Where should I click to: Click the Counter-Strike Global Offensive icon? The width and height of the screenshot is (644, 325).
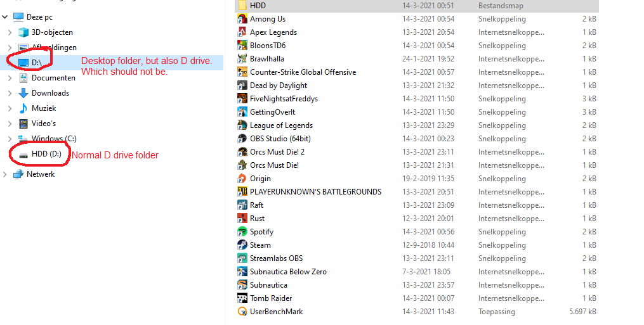click(x=242, y=72)
